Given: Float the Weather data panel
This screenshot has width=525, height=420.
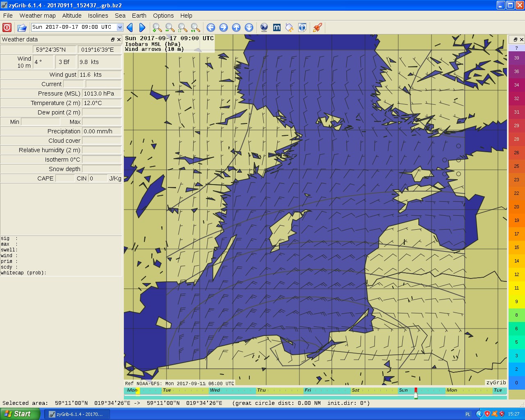Looking at the screenshot, I should pos(113,40).
